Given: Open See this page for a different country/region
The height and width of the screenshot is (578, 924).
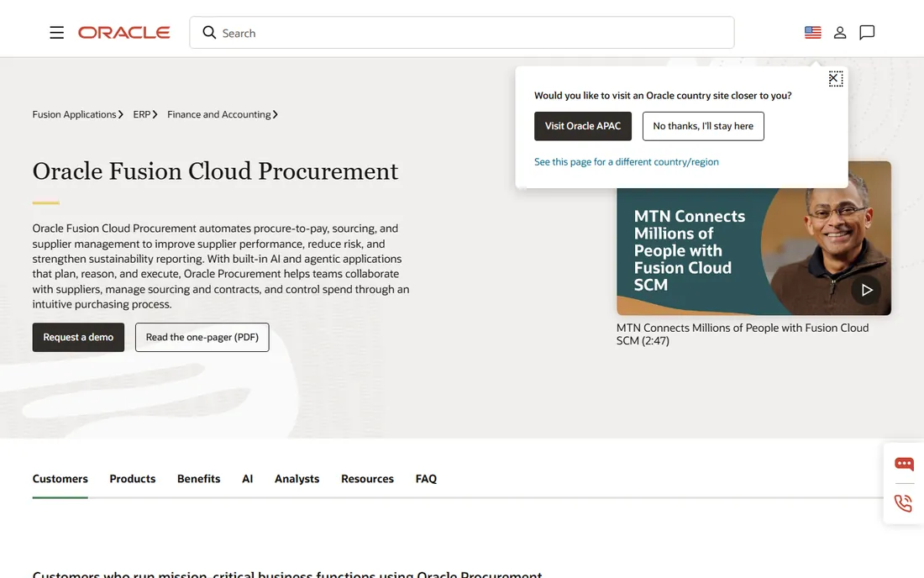Looking at the screenshot, I should pos(627,161).
